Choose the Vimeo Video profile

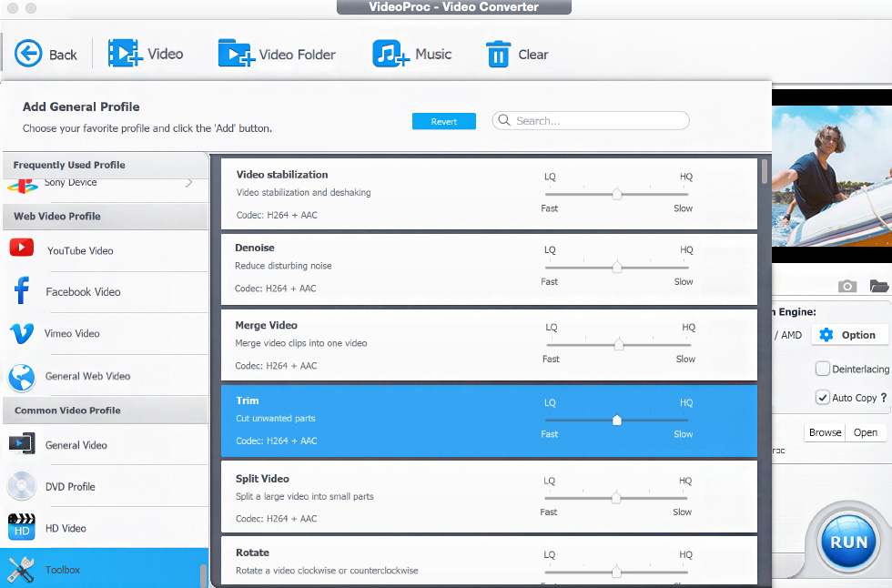click(x=22, y=333)
